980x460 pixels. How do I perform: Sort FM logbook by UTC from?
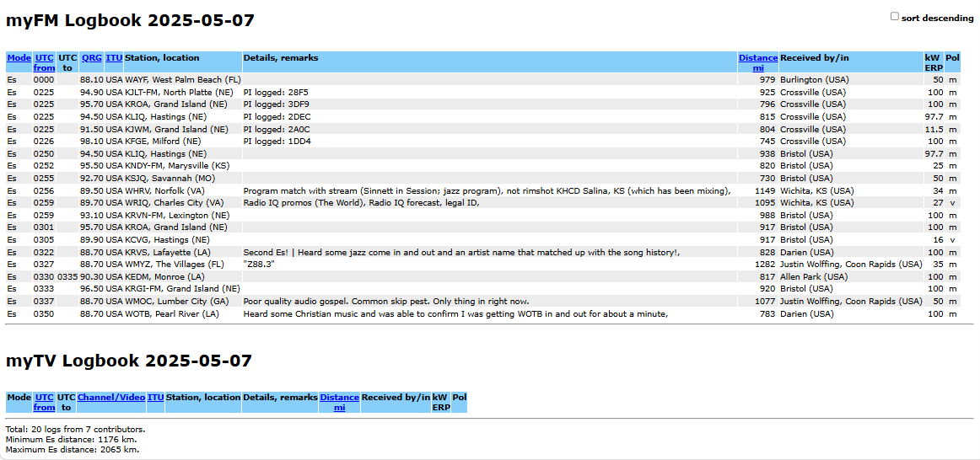click(45, 63)
